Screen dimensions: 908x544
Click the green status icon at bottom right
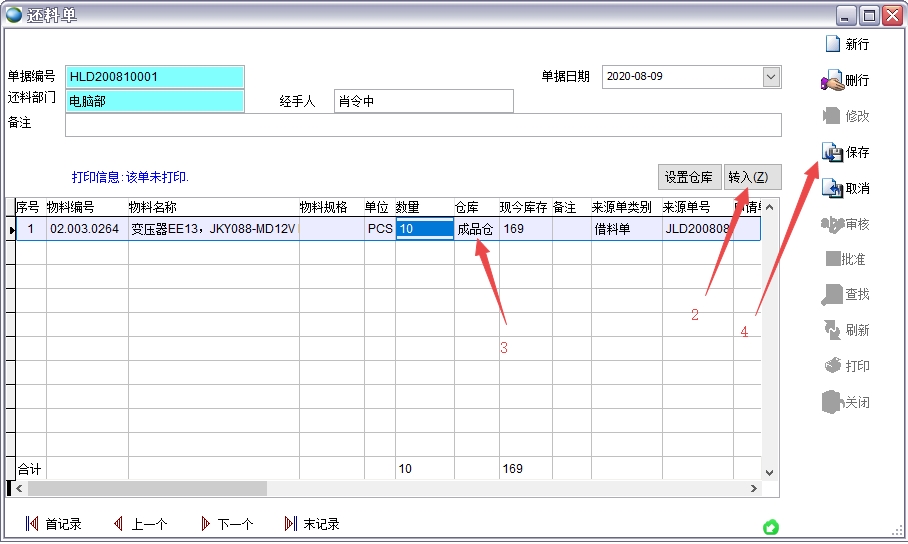(x=770, y=527)
